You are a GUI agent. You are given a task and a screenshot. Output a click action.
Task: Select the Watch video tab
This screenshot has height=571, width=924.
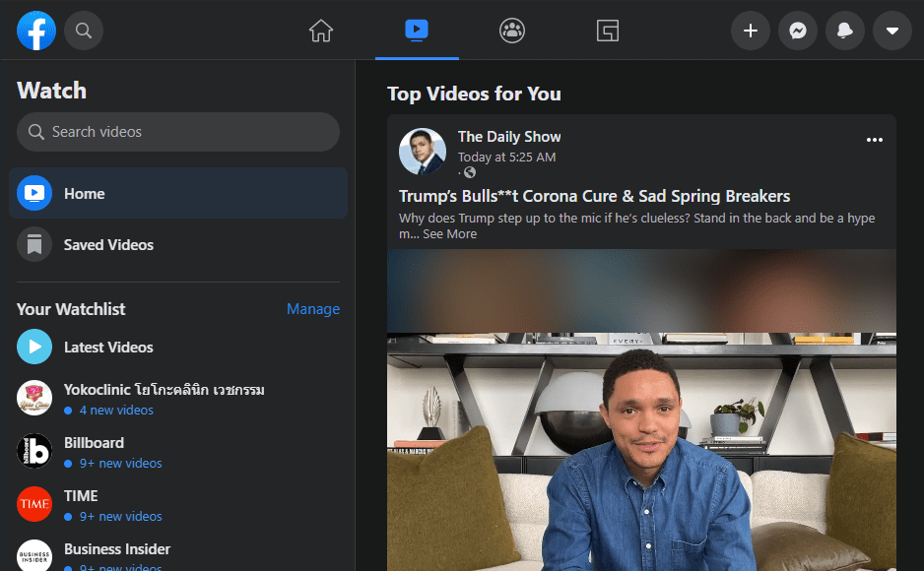click(417, 30)
